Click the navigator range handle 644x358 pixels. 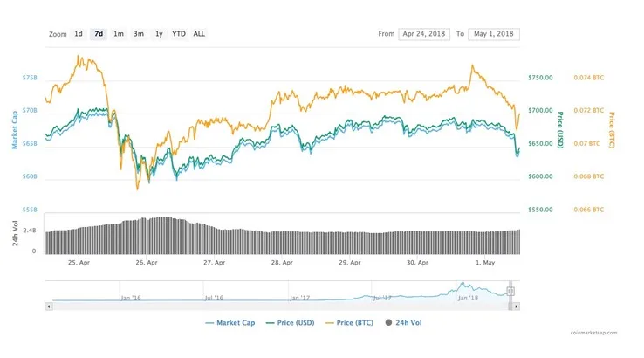point(512,291)
